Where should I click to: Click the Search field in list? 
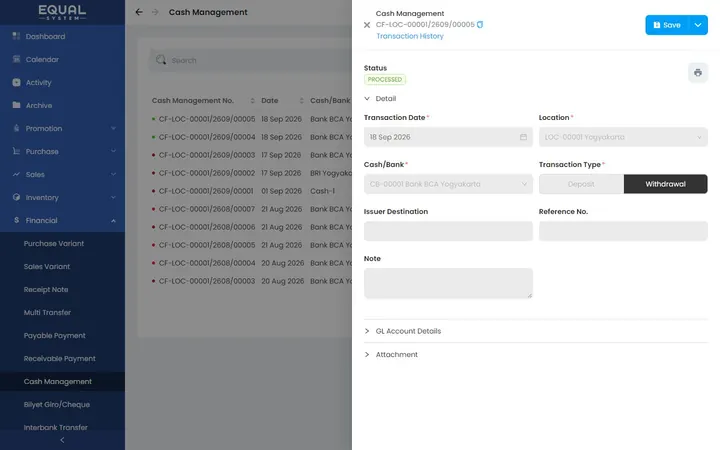pos(250,60)
